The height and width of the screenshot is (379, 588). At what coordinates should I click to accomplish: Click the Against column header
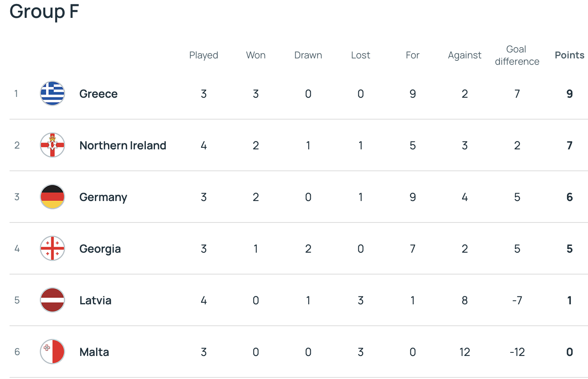(x=464, y=55)
